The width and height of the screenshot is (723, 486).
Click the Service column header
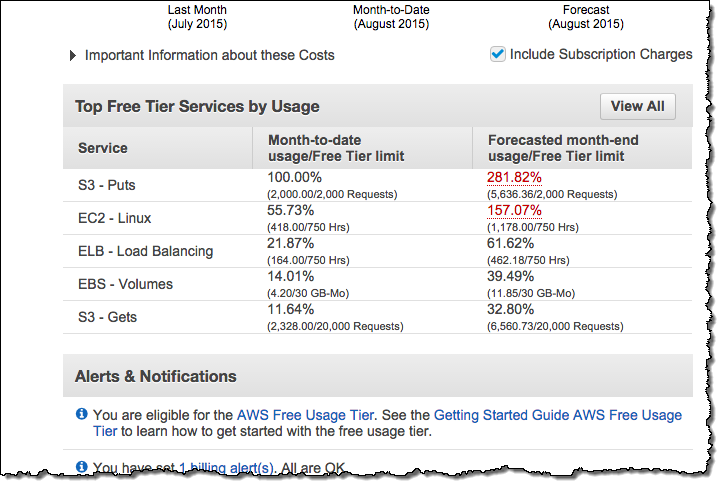coord(103,148)
